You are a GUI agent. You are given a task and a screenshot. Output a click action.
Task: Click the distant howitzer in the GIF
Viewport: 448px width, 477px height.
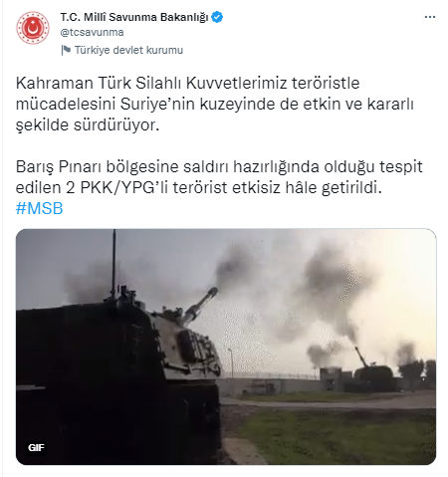(373, 371)
